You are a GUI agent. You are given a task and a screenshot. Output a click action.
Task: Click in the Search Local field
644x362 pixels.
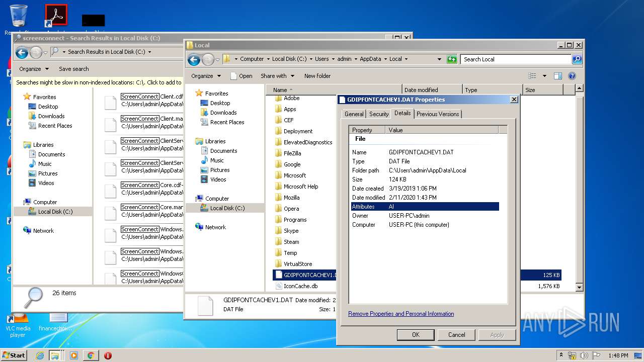pyautogui.click(x=516, y=59)
